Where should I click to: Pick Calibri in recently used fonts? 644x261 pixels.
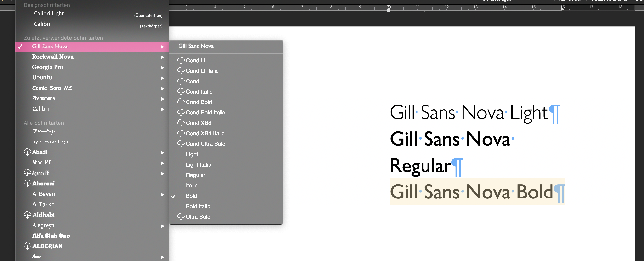coord(92,109)
